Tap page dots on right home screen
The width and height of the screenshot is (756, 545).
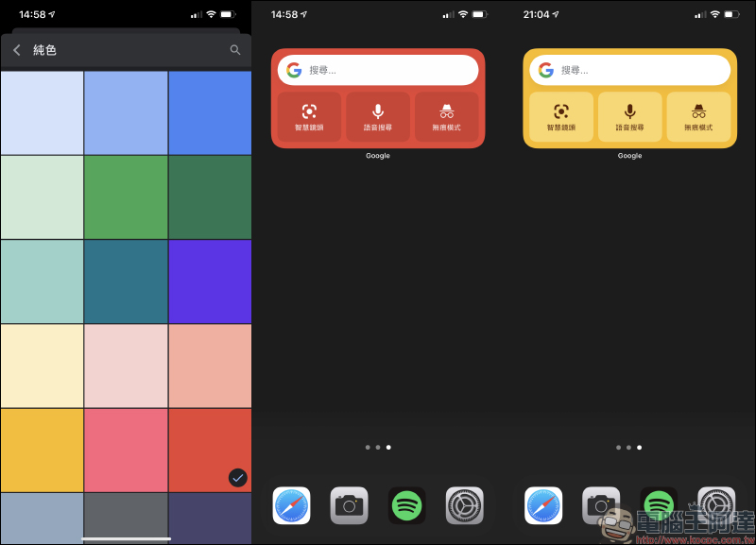628,447
